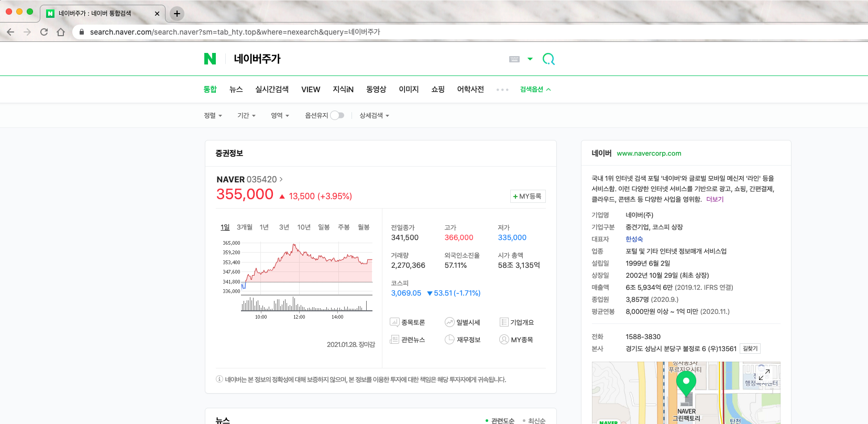868x424 pixels.
Task: Open www.navercorp.com link
Action: 649,154
